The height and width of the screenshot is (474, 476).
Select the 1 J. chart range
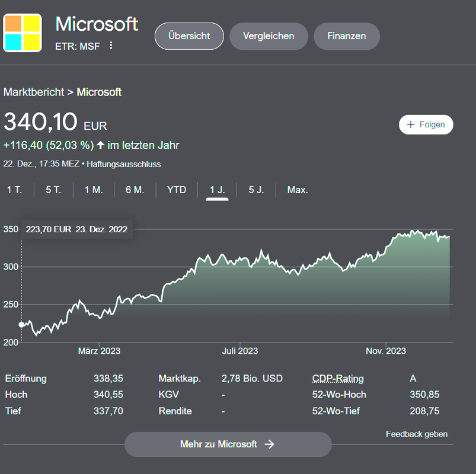pyautogui.click(x=218, y=190)
